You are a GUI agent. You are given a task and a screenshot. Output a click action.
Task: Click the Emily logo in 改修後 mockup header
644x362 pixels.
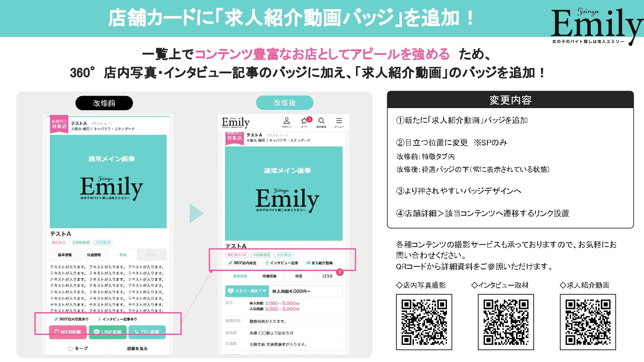(x=236, y=122)
